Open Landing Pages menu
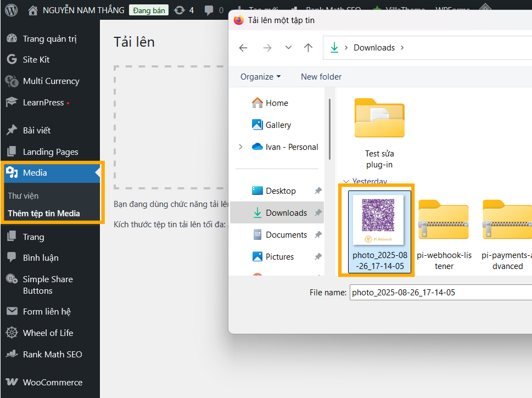This screenshot has height=398, width=532. [x=50, y=152]
